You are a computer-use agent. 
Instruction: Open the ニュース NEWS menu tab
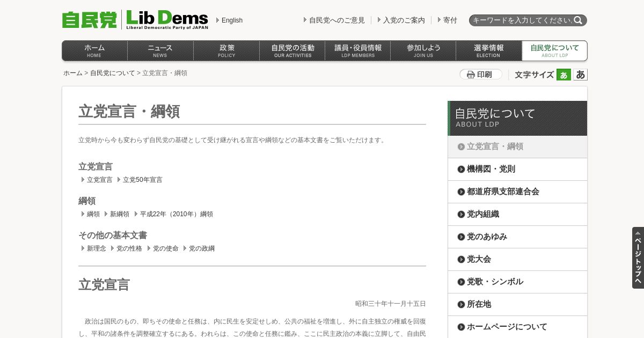(x=160, y=51)
